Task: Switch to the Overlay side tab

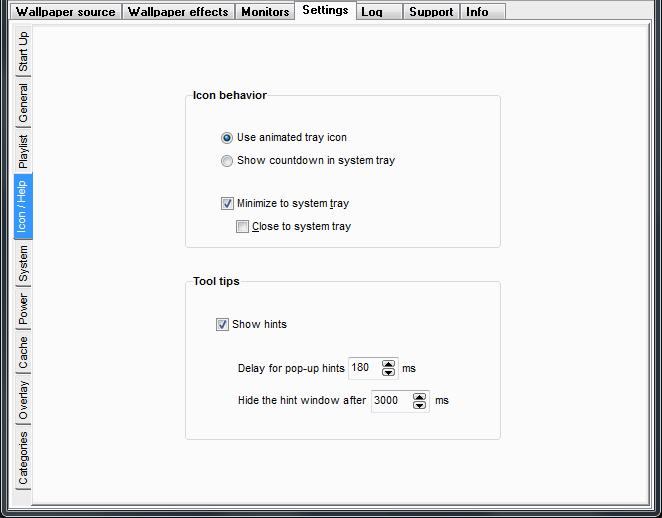Action: [x=23, y=400]
